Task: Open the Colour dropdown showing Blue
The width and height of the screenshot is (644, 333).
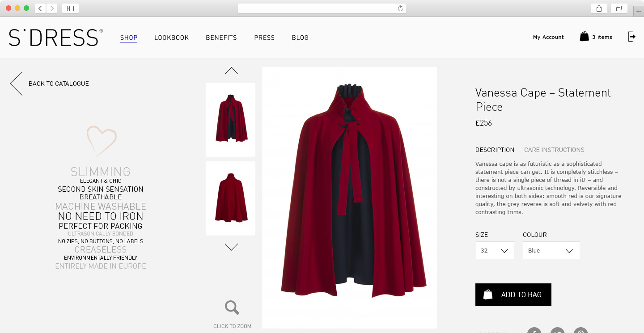Action: 551,251
